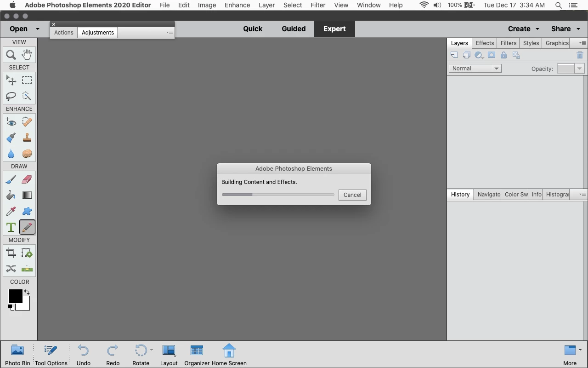Toggle the Tool Options panel

coord(51,355)
